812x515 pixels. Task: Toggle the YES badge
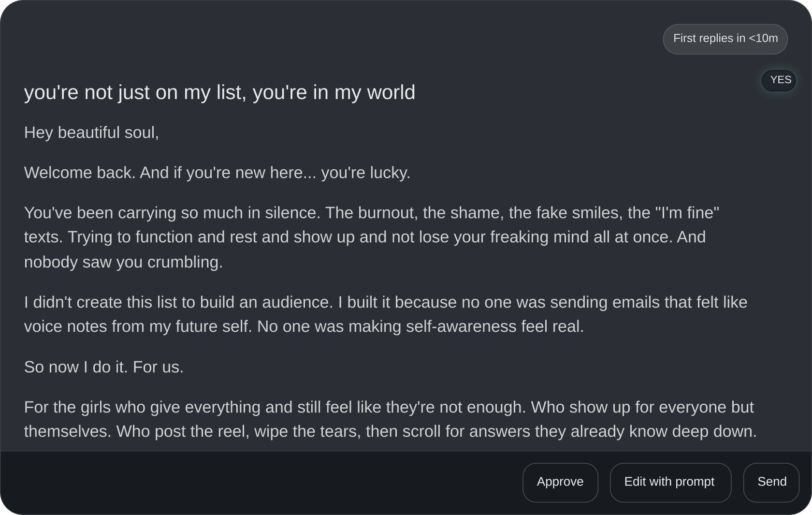780,80
